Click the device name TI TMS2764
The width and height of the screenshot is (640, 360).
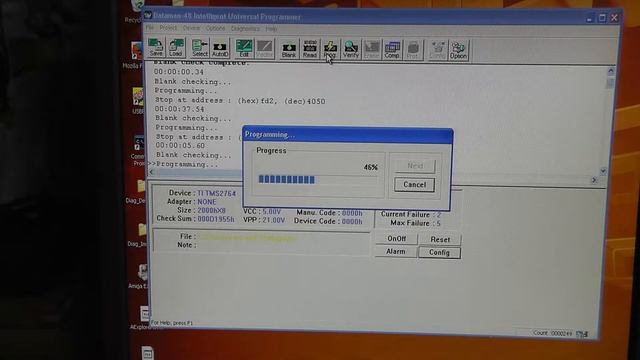pos(216,193)
